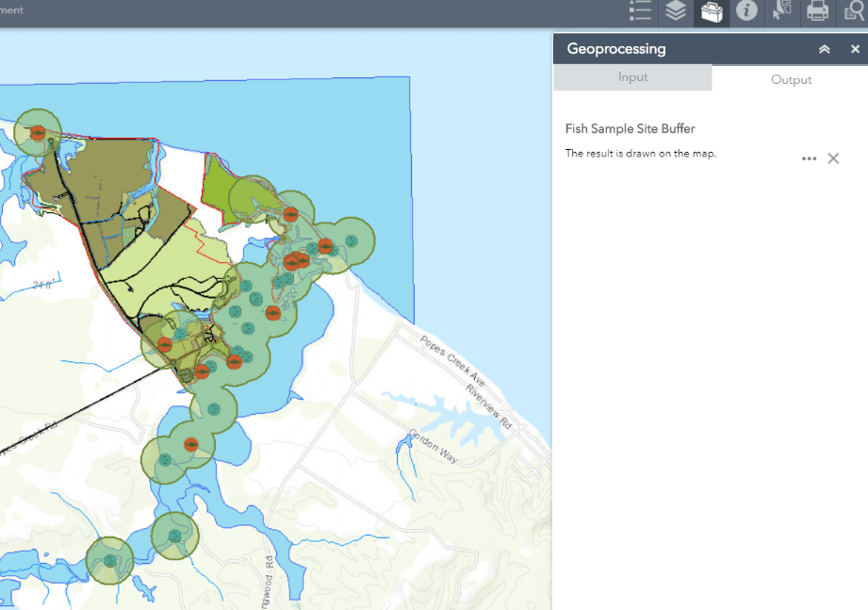Click the 24 ft depth label
868x610 pixels.
tap(41, 284)
